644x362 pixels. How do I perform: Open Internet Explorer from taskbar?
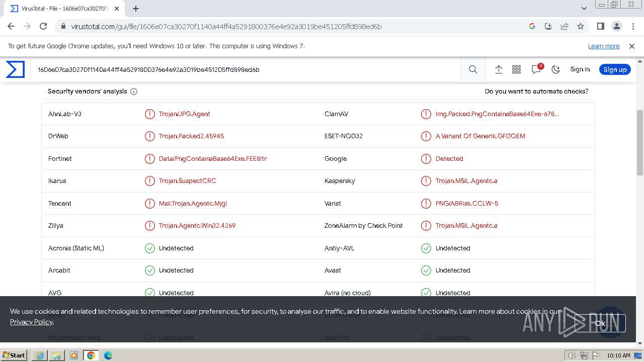tap(40, 355)
